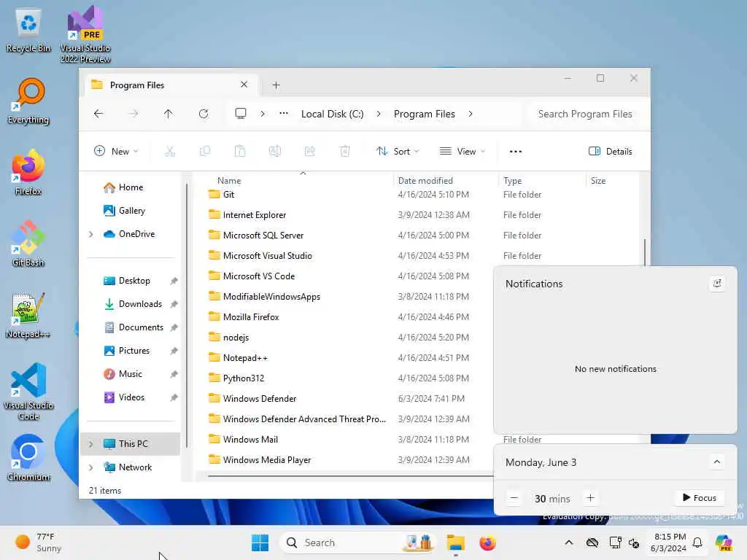Viewport: 747px width, 560px height.
Task: Click the horizontal scrollbar in file list
Action: coord(350,475)
